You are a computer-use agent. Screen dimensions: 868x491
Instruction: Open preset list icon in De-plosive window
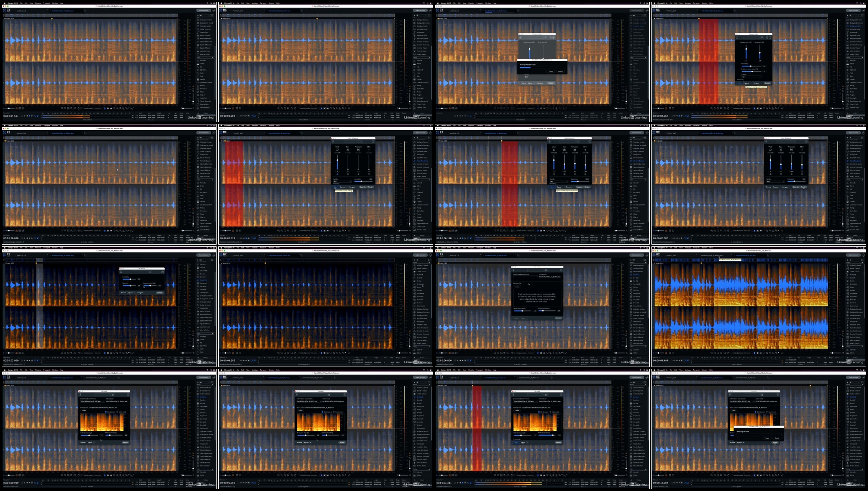tap(150, 272)
